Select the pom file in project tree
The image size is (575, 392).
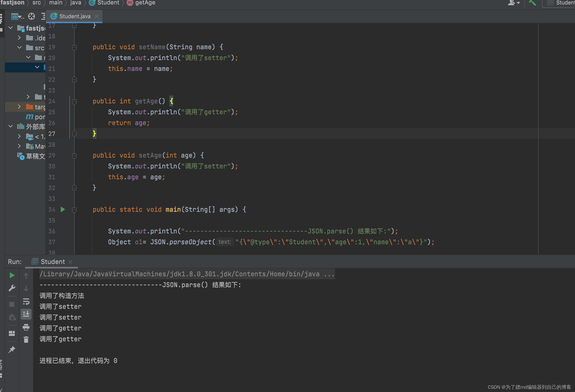pyautogui.click(x=36, y=116)
